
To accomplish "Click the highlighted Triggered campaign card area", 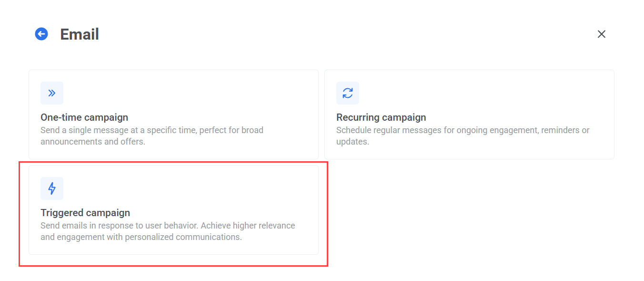I will pos(173,210).
